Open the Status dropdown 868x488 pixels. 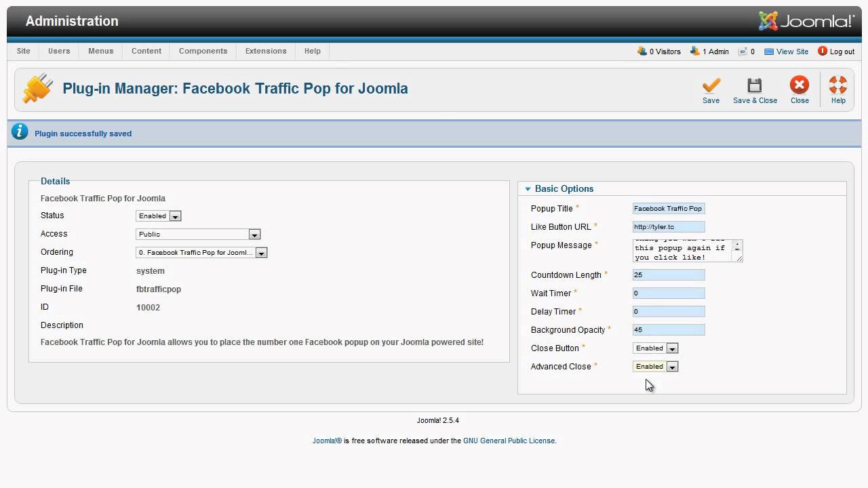159,216
